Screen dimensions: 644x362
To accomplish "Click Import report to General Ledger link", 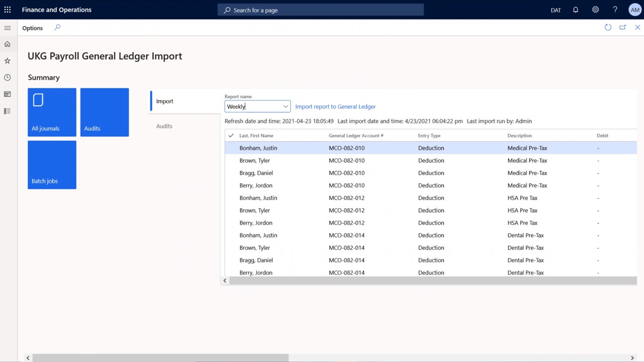I will pyautogui.click(x=336, y=107).
